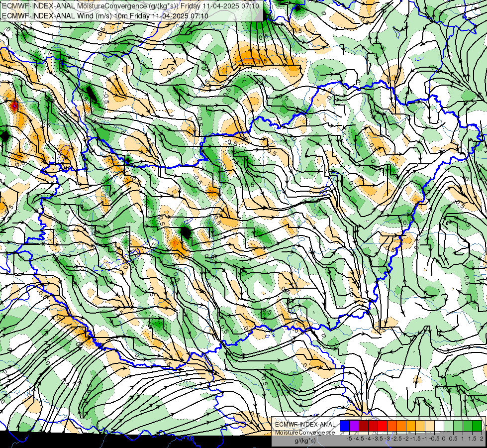This screenshot has width=487, height=448.
Task: Click the blue legend swatch for -5 to -4.5
Action: 345,426
